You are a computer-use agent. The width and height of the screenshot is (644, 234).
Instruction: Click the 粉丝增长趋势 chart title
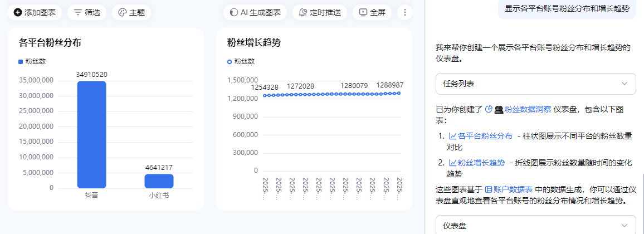(x=254, y=42)
